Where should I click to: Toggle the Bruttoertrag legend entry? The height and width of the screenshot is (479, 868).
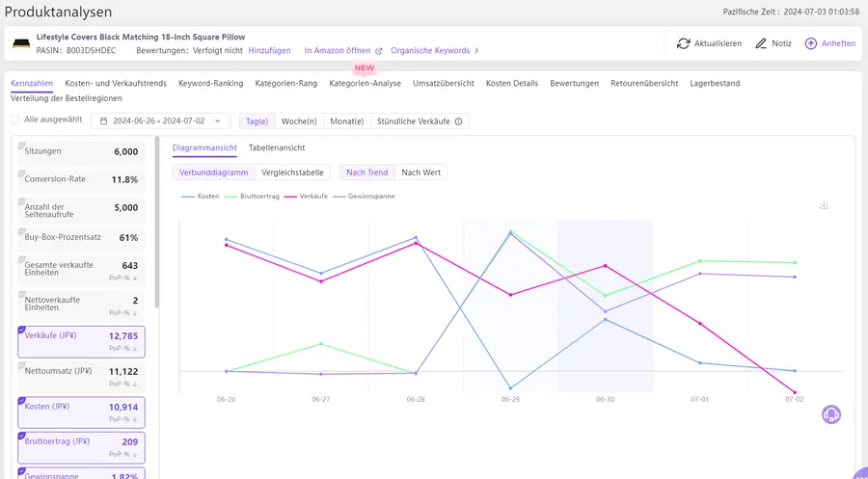[x=252, y=197]
